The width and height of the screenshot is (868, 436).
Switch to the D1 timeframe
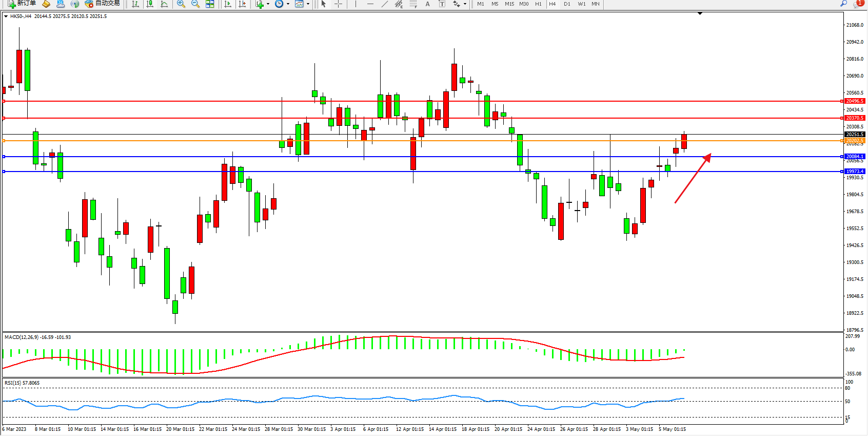[567, 4]
